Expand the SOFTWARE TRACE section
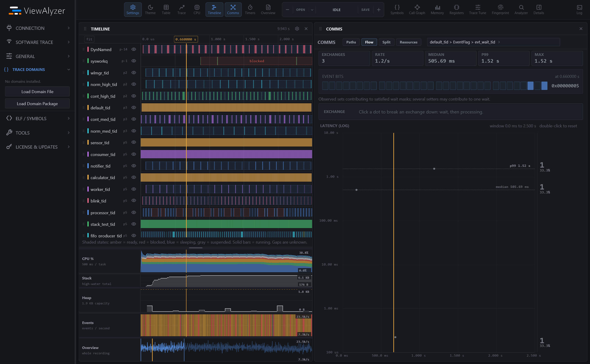590x364 pixels. [37, 42]
